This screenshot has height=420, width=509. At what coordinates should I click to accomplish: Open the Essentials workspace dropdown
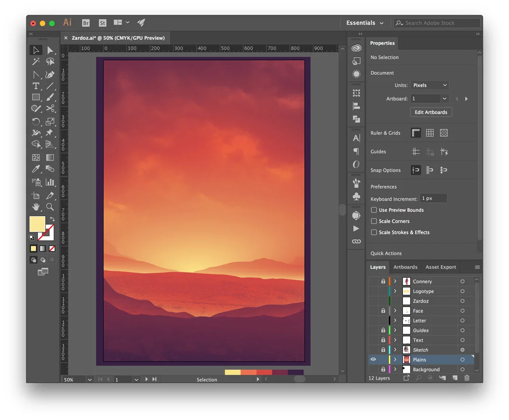(x=365, y=23)
